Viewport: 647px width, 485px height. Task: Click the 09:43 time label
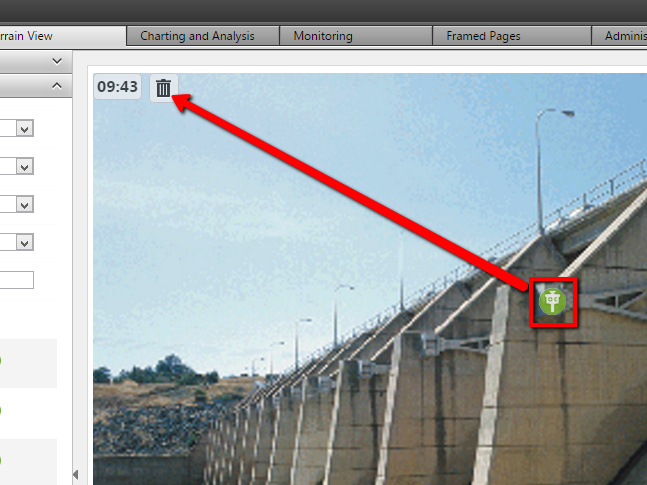(118, 87)
